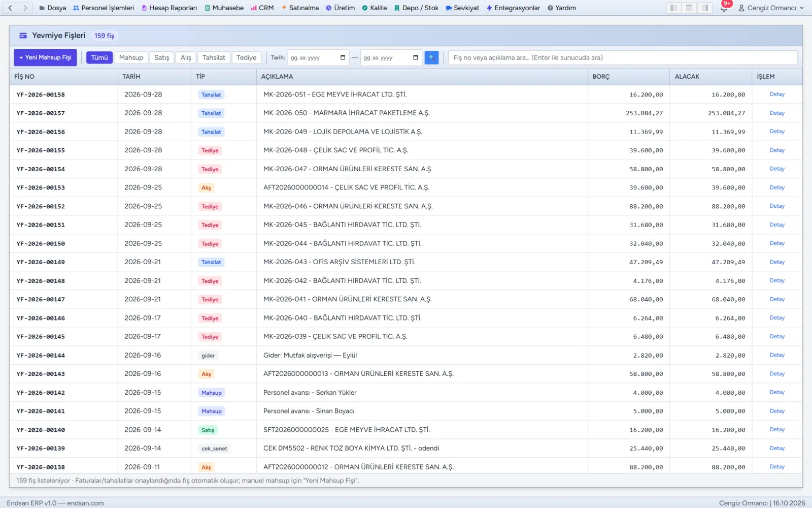The width and height of the screenshot is (812, 508).
Task: Toggle the right sidebar layout icon
Action: tap(704, 8)
